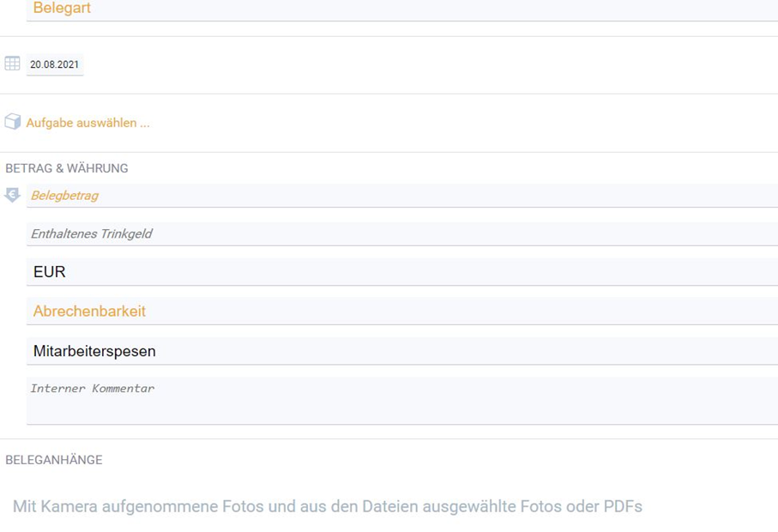Open the Belegart dropdown
Image resolution: width=778 pixels, height=532 pixels.
(x=402, y=9)
